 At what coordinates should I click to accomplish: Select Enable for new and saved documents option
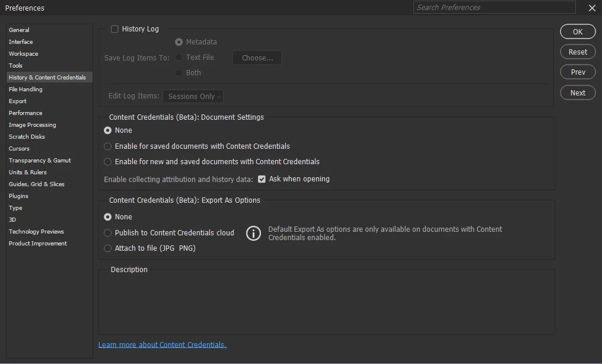click(x=108, y=162)
